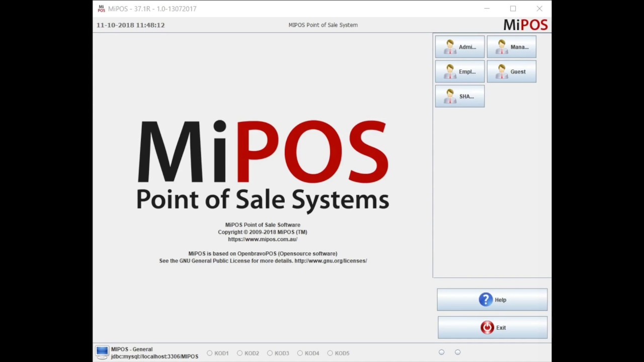Image resolution: width=644 pixels, height=362 pixels.
Task: Click 'MiPOS is based on OpenbravoPOS' line
Action: click(263, 254)
